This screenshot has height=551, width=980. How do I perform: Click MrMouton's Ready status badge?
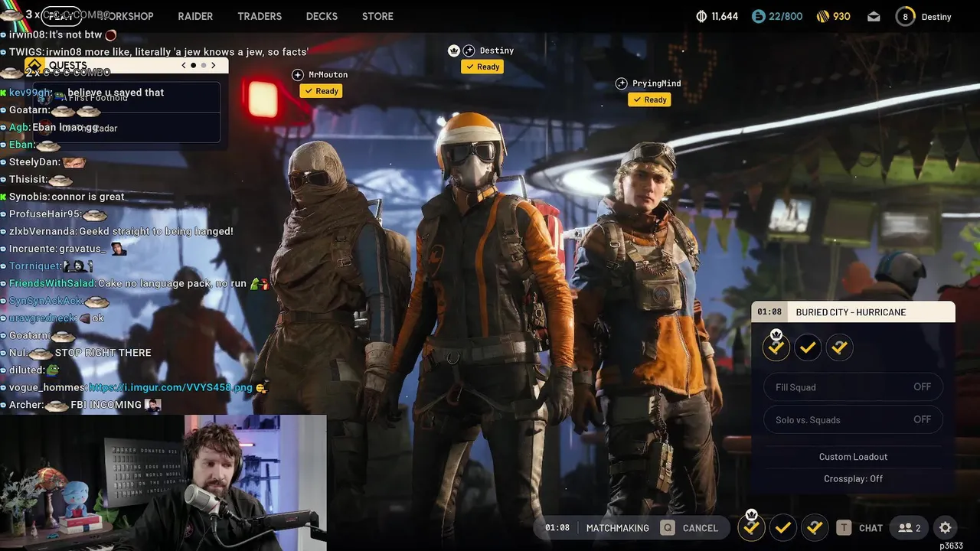tap(321, 91)
